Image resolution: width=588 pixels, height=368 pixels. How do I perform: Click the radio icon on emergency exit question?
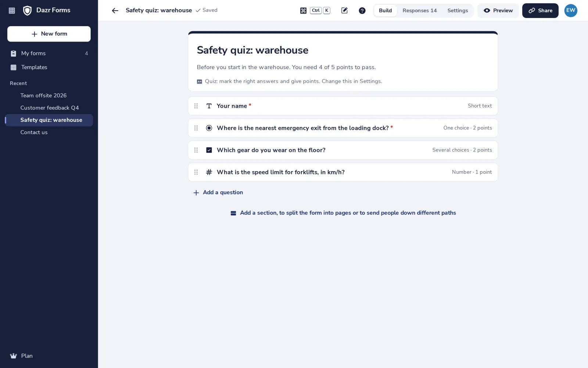[x=209, y=128]
